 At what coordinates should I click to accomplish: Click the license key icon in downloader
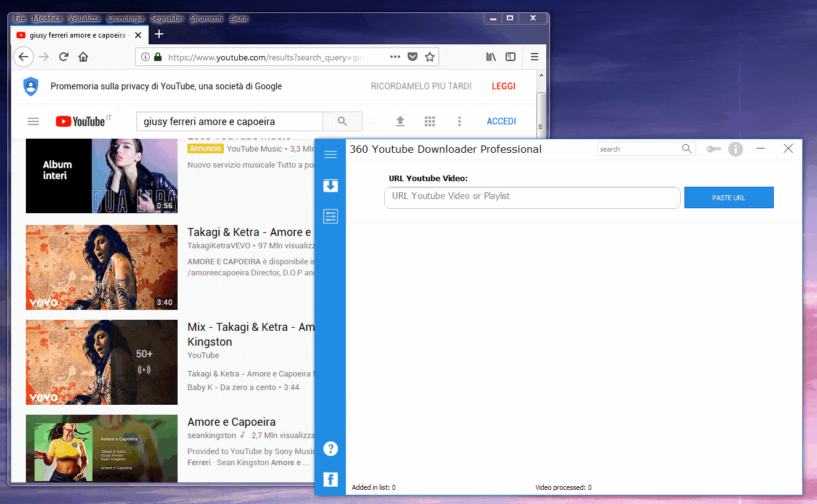pyautogui.click(x=714, y=149)
